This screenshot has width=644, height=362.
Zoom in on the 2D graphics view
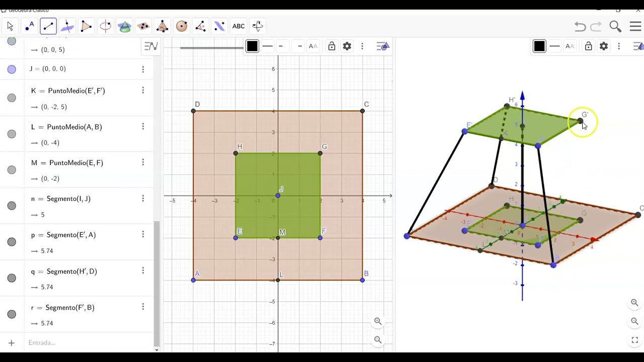(x=378, y=321)
